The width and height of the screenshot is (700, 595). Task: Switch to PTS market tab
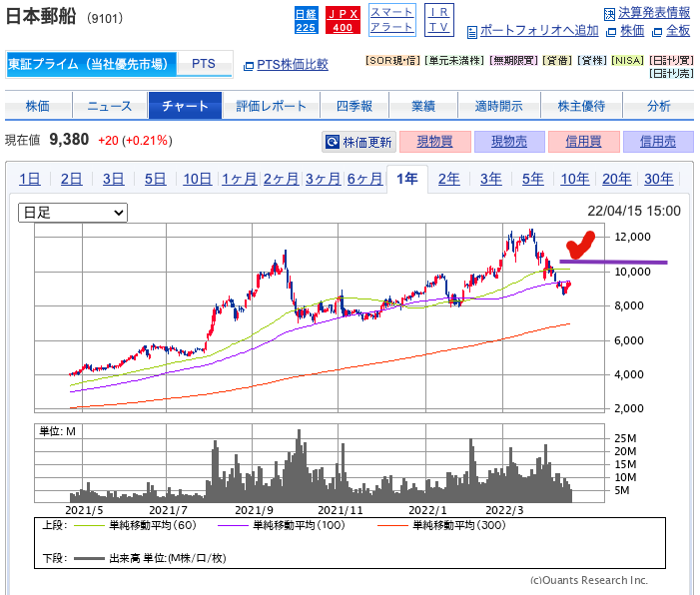[x=204, y=64]
